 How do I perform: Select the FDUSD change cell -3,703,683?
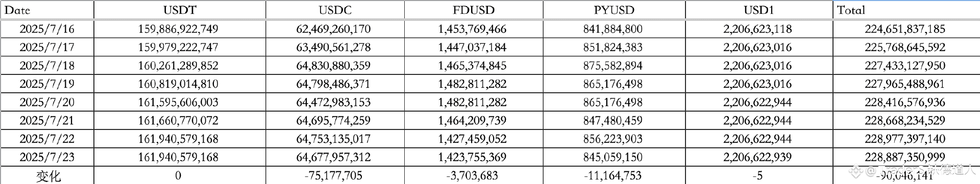click(x=474, y=175)
